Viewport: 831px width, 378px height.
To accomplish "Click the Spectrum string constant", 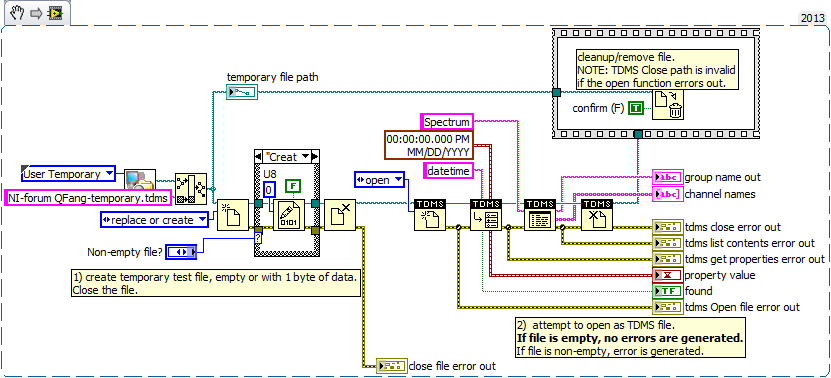I will coord(447,122).
